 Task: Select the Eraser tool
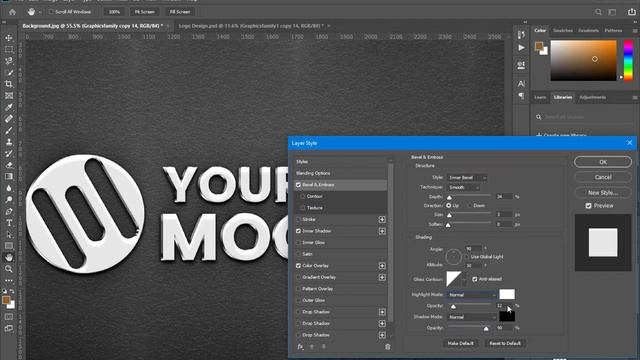click(9, 165)
